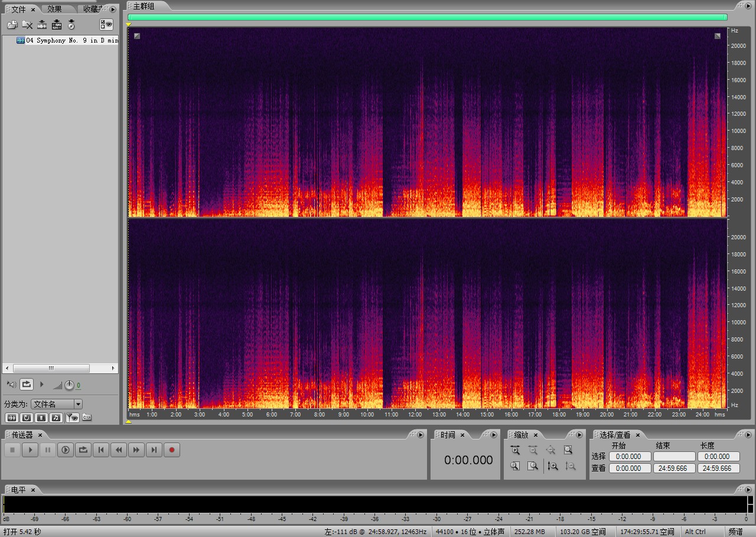The height and width of the screenshot is (537, 756).
Task: Click the preview volume knob
Action: (x=69, y=385)
